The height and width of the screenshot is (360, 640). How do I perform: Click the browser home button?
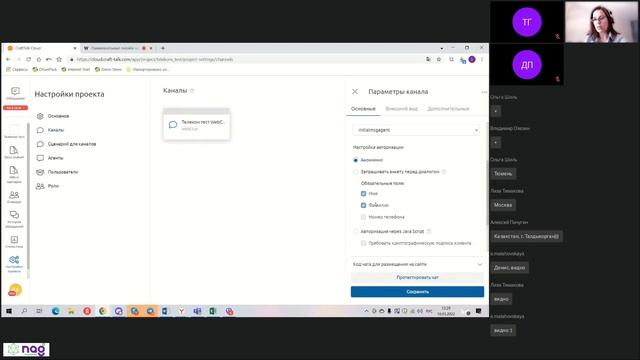click(x=39, y=60)
